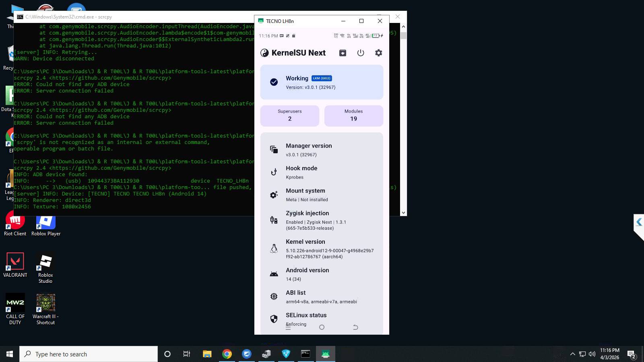
Task: Open the taskbar clock and date
Action: click(610, 354)
